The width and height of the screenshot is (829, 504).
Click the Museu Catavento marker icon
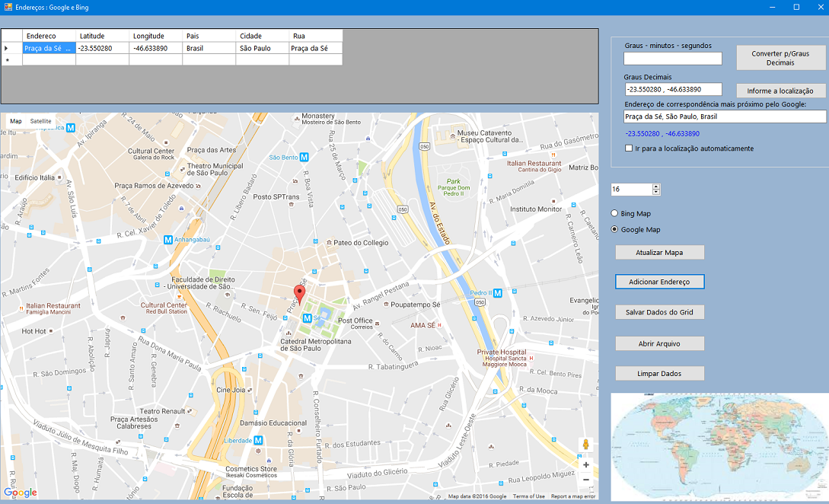pyautogui.click(x=453, y=136)
